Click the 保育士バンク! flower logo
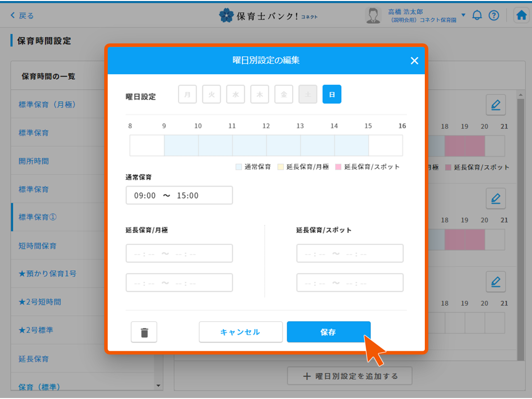This screenshot has width=532, height=399. (x=226, y=15)
